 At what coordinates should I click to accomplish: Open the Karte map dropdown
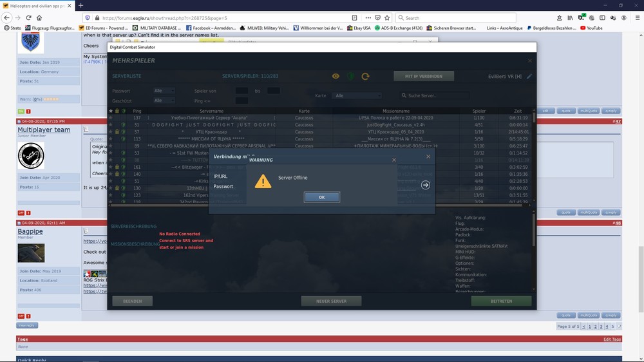coord(357,96)
